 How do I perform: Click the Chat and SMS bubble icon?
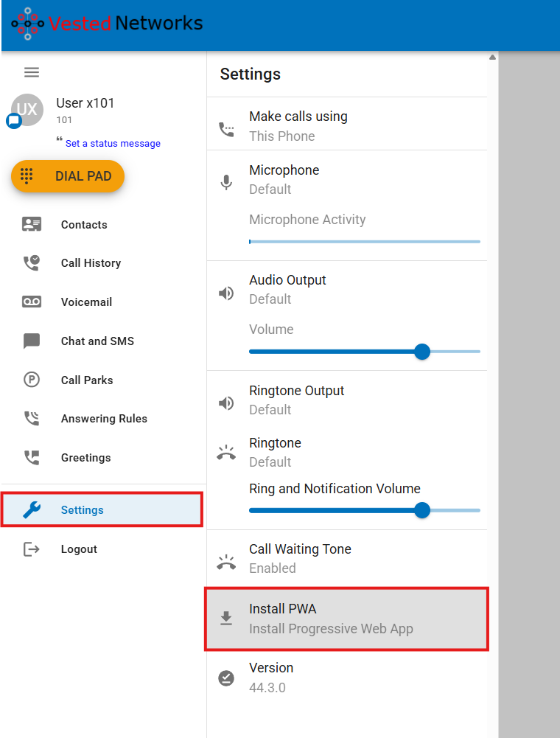(32, 341)
